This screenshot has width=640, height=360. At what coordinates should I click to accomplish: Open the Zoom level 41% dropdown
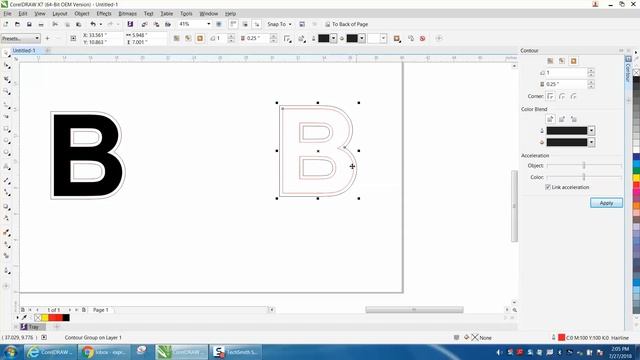209,24
